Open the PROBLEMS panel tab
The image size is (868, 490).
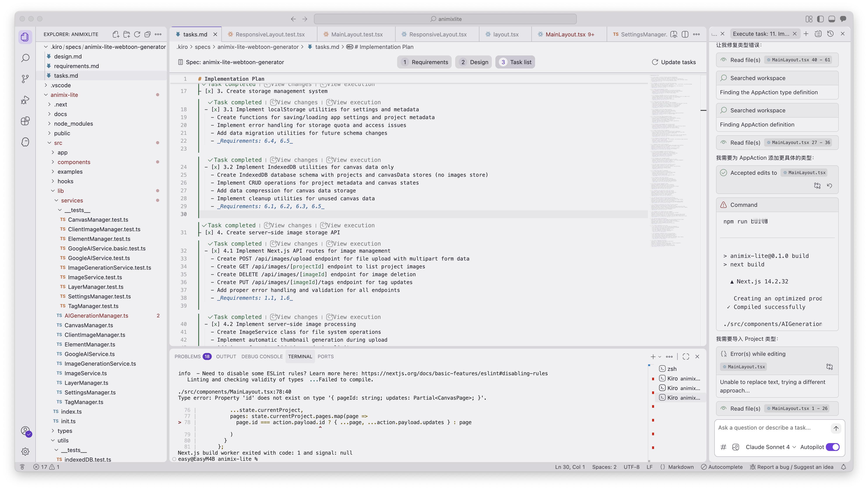point(193,357)
